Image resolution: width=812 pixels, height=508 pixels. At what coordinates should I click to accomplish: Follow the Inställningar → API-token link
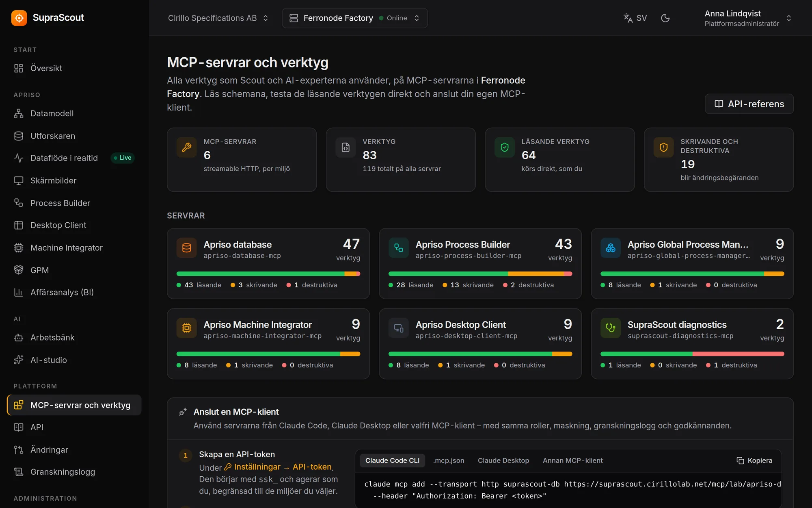point(278,467)
